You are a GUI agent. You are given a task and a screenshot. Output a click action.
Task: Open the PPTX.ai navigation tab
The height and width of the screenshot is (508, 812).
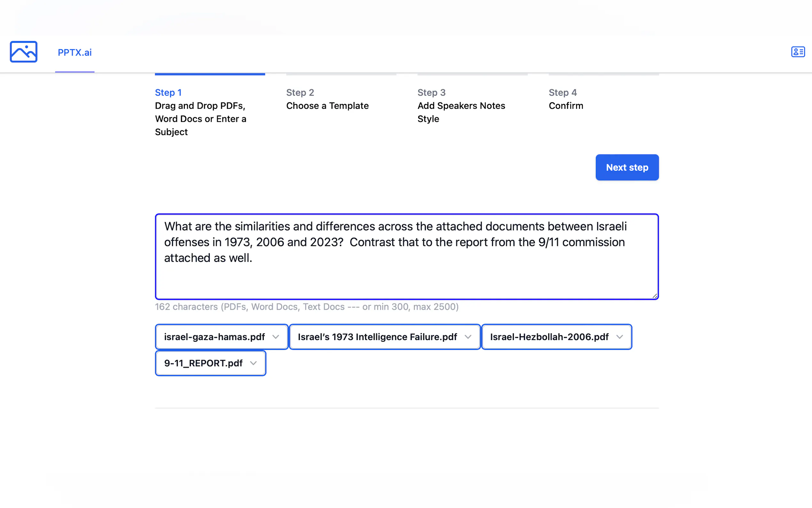74,52
